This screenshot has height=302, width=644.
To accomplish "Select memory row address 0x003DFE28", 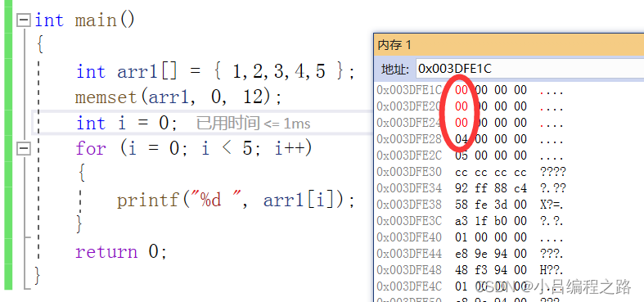I will coord(409,139).
